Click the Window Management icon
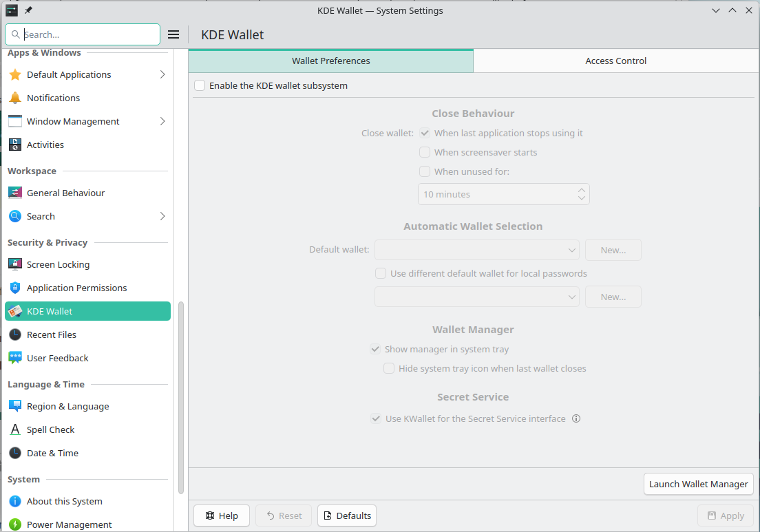The image size is (760, 532). point(15,121)
